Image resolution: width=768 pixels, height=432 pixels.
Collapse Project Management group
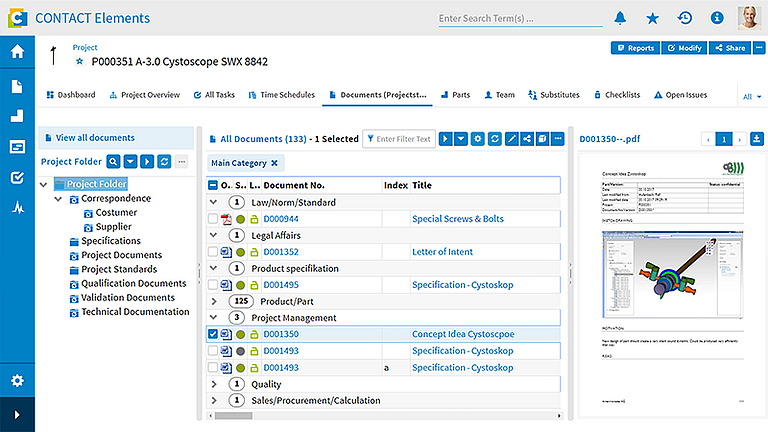[214, 318]
